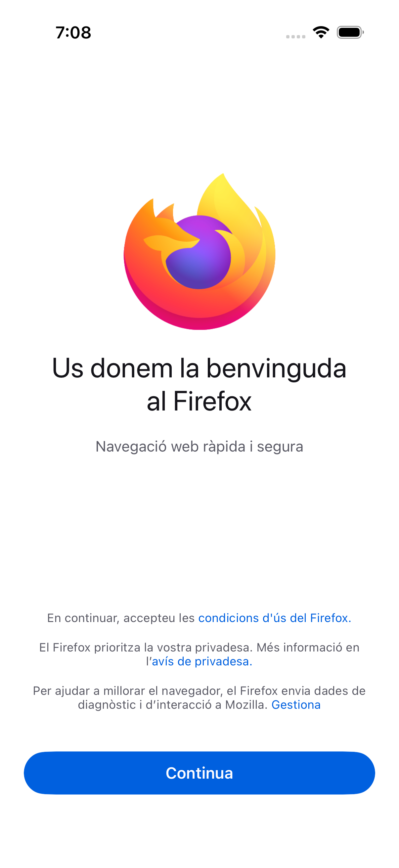Screen dimensions: 399x868
Task: Tap the 'Per ajudar a millorar el navegador' text
Action: pyautogui.click(x=128, y=691)
